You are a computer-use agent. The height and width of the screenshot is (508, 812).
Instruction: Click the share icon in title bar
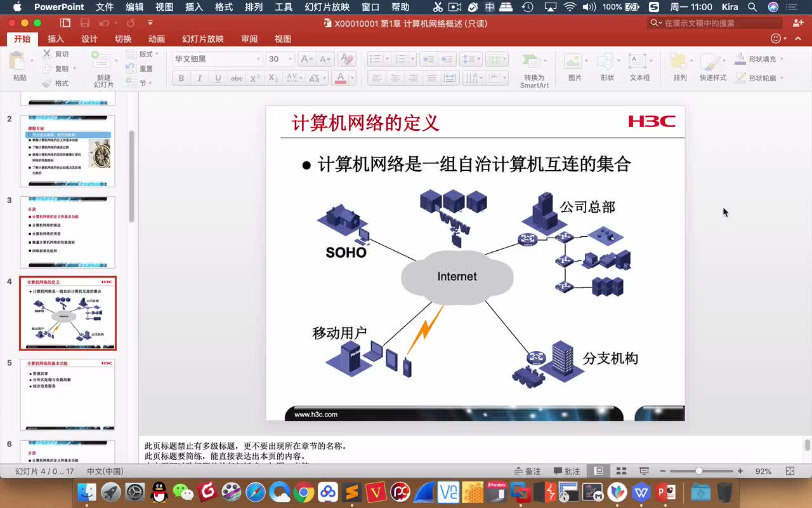click(798, 23)
